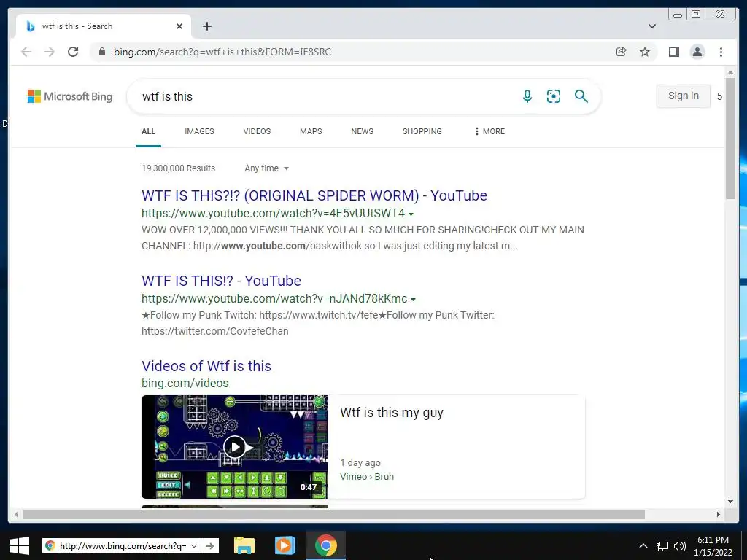The image size is (747, 560).
Task: Click horizontal scrollbar left arrow
Action: click(x=16, y=514)
